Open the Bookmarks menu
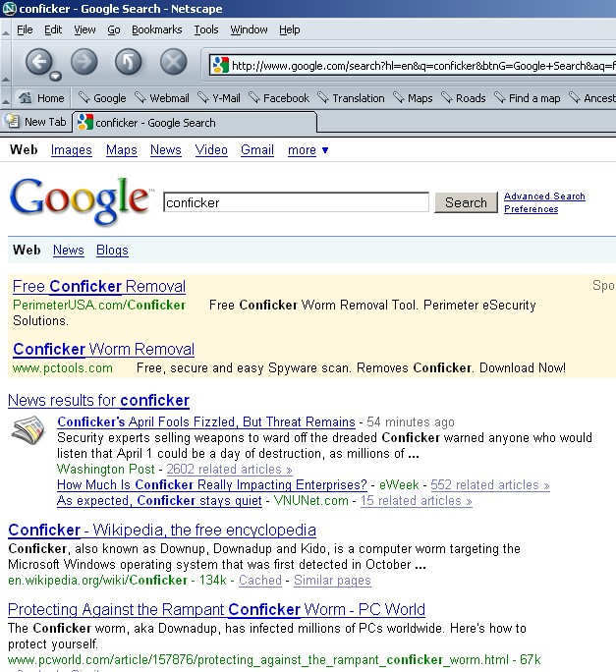The height and width of the screenshot is (672, 616). [157, 29]
